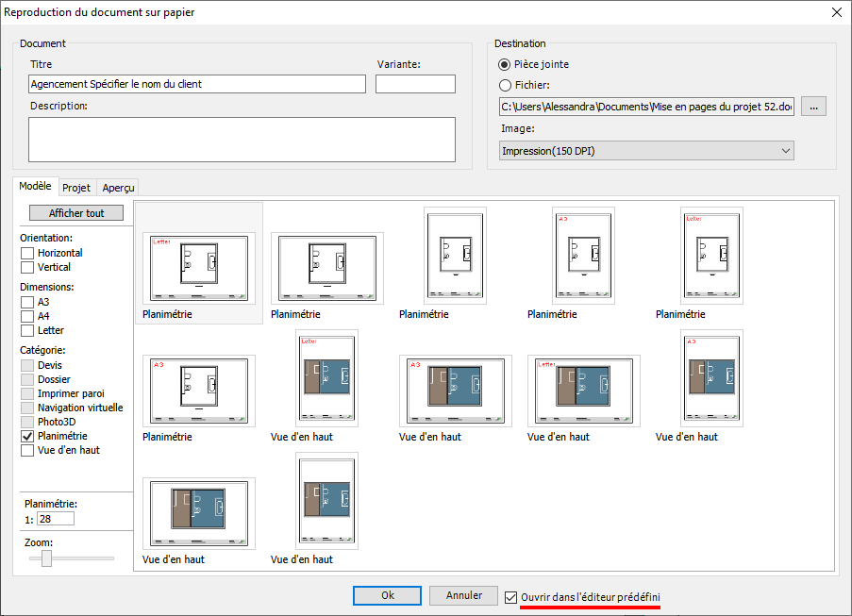
Task: Uncheck the Planimétrie category checkbox
Action: pos(27,436)
